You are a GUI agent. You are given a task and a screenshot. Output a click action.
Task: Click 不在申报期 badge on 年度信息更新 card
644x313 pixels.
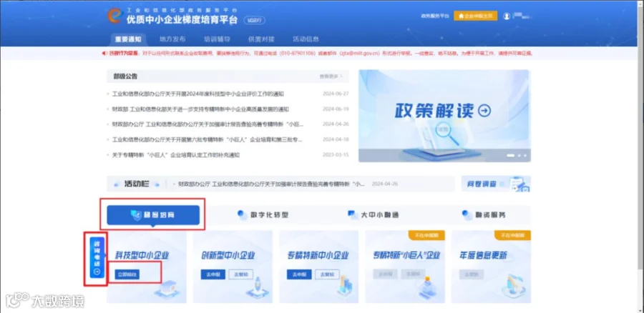click(512, 236)
